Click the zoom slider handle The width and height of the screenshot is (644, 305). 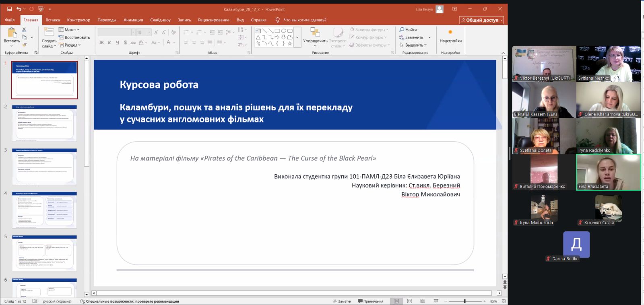[x=464, y=301]
